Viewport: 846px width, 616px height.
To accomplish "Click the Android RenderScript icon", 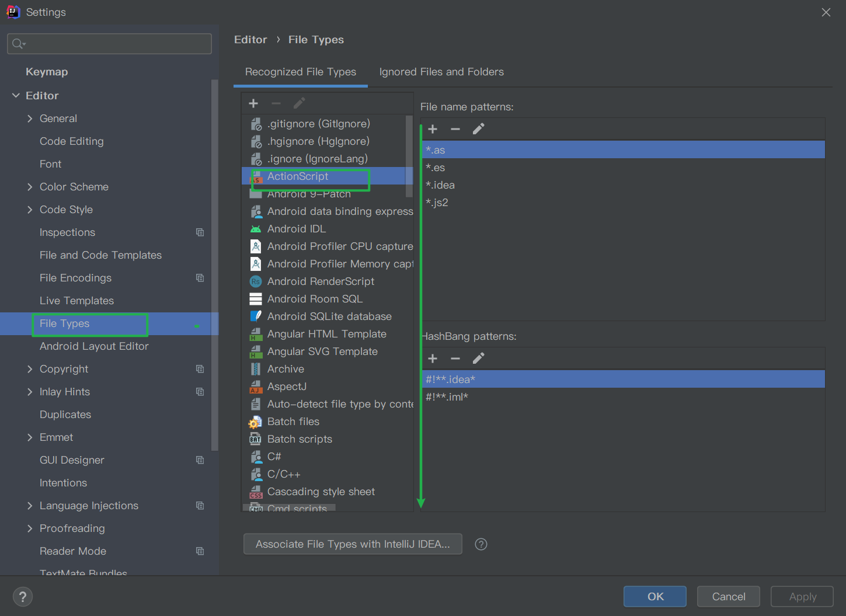I will (x=256, y=281).
